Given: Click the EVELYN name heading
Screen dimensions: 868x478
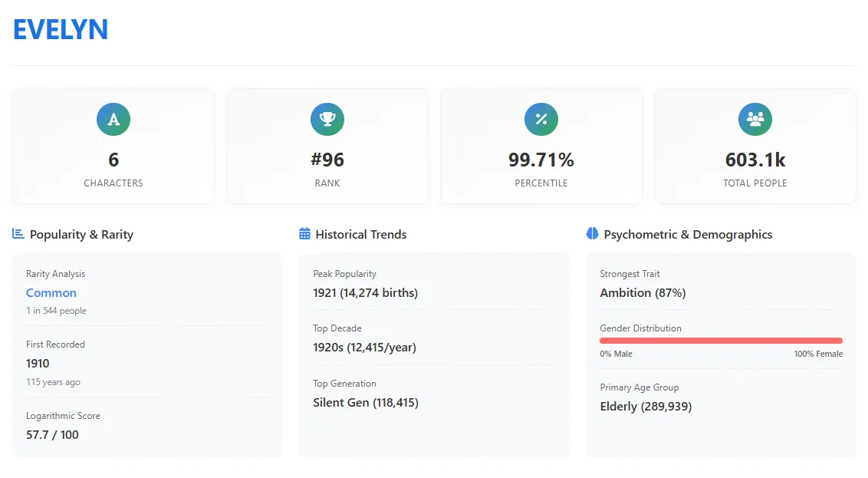Looking at the screenshot, I should click(x=61, y=30).
